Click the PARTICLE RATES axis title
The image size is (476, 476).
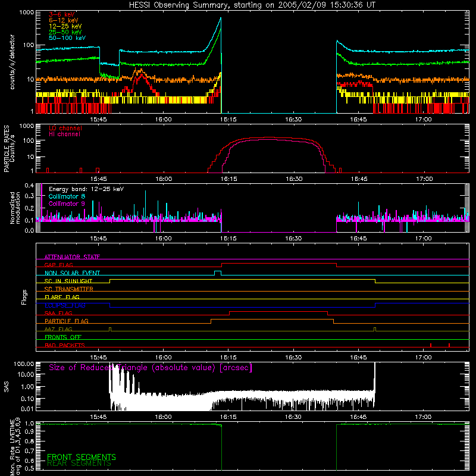tap(7, 149)
